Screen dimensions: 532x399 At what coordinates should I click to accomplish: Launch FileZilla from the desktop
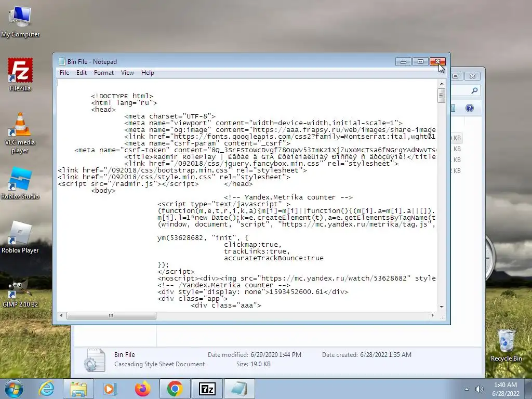coord(20,75)
